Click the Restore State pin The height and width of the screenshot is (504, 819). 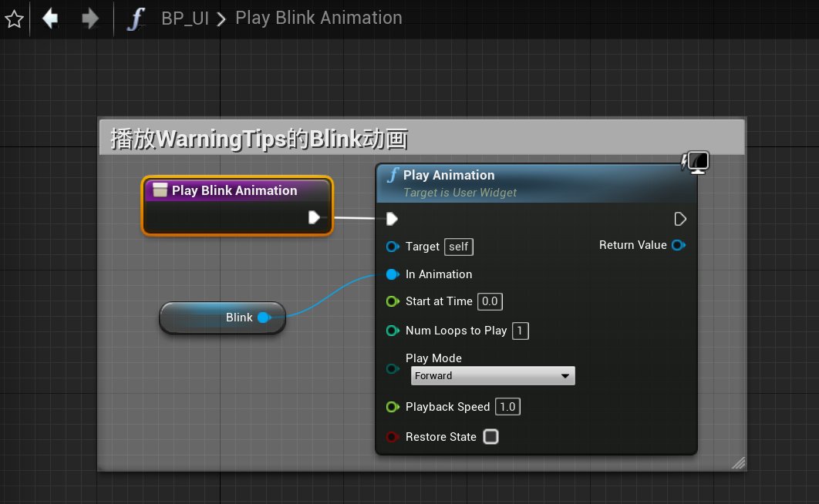[393, 437]
